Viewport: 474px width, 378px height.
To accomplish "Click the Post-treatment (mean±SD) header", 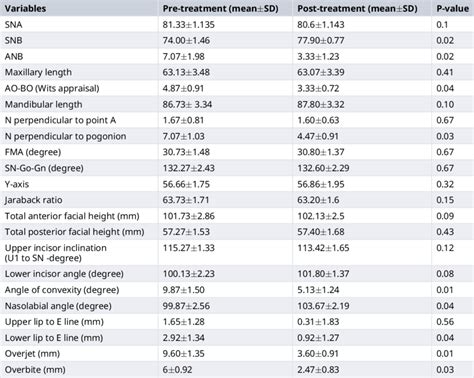I will click(x=357, y=8).
